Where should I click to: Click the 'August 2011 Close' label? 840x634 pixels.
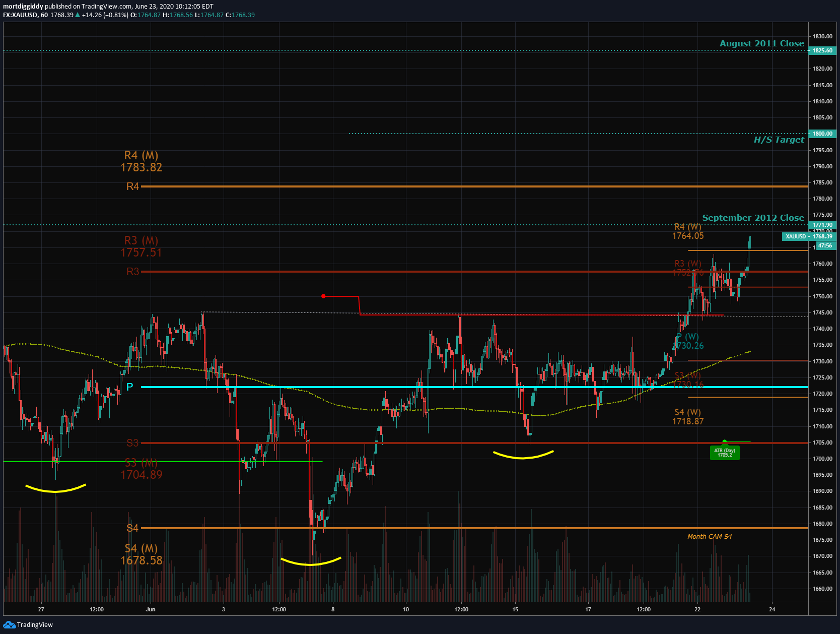(x=761, y=43)
